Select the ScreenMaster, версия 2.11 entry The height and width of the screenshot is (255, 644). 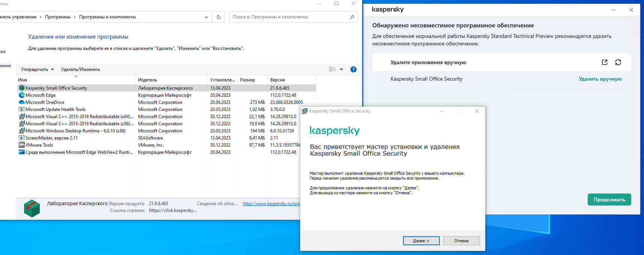[x=52, y=138]
